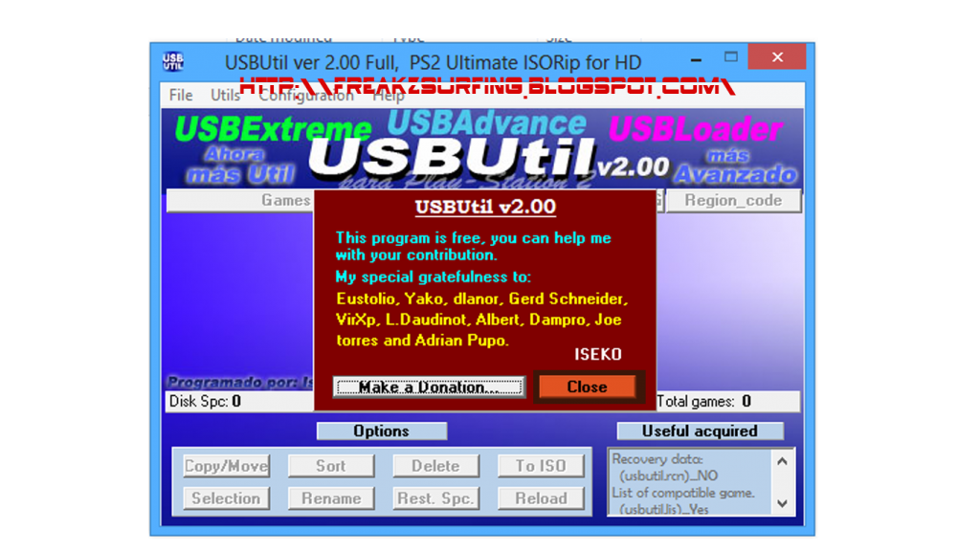The height and width of the screenshot is (553, 980).
Task: Click the Sort button
Action: click(x=330, y=466)
